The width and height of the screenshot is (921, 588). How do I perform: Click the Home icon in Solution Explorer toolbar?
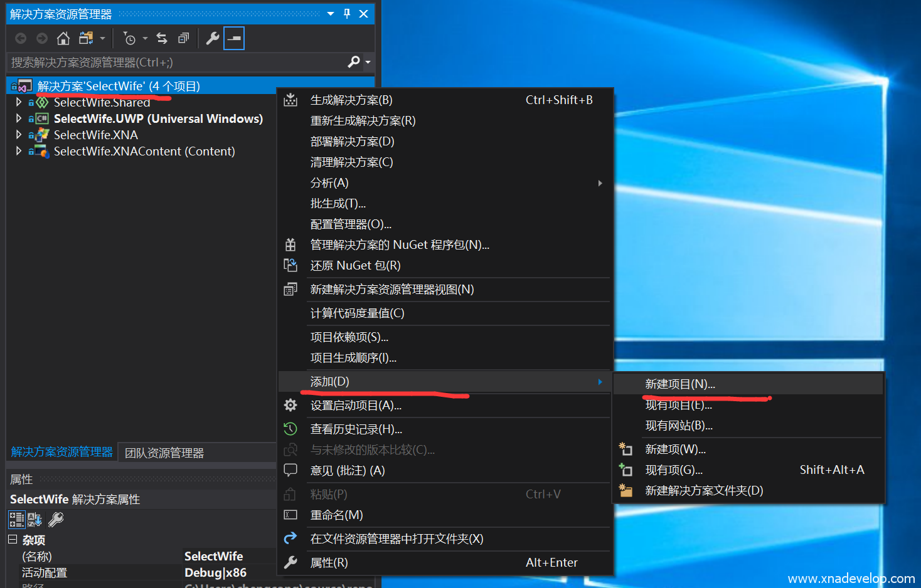(63, 39)
